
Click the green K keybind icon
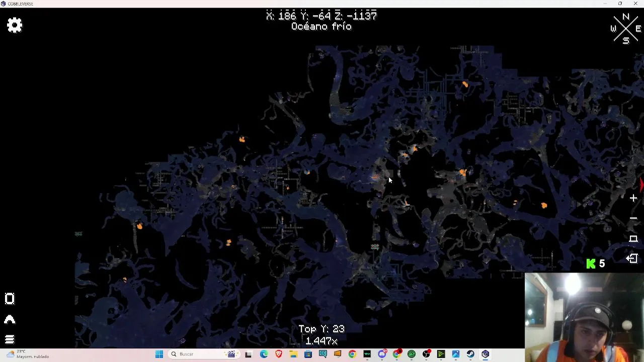tap(591, 263)
